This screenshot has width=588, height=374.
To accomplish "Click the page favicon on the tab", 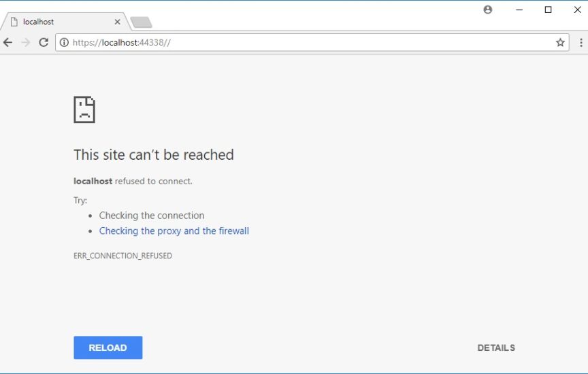I will tap(14, 22).
